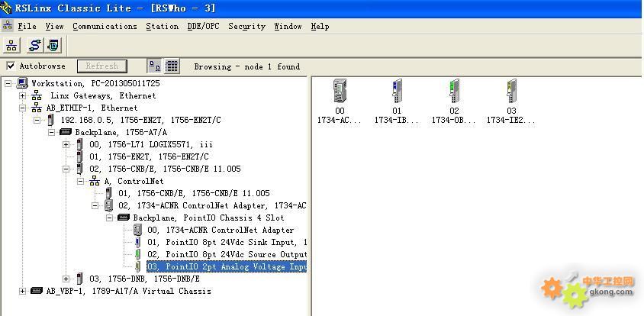Open the Communications menu
Screen dimensions: 644x316
pos(105,26)
